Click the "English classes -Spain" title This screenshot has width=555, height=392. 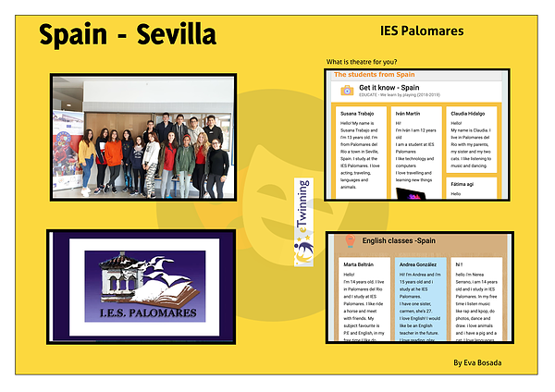399,240
